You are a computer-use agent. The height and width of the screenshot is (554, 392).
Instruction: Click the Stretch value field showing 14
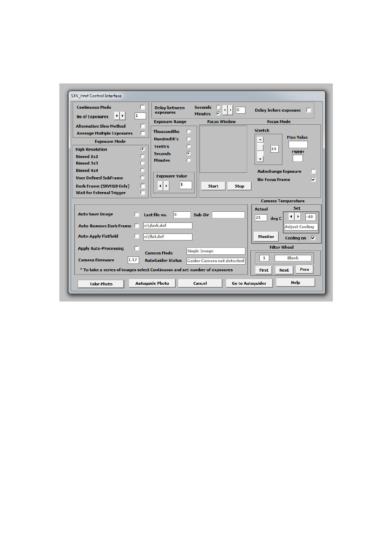(x=274, y=149)
